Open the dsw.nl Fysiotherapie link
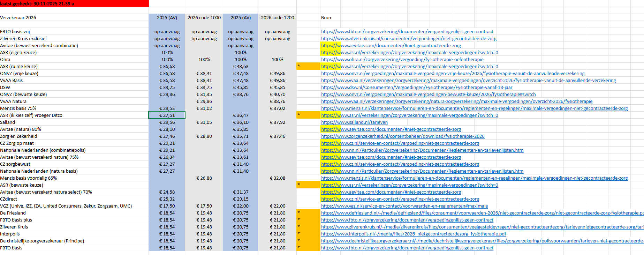This screenshot has height=255, width=644. point(417,88)
